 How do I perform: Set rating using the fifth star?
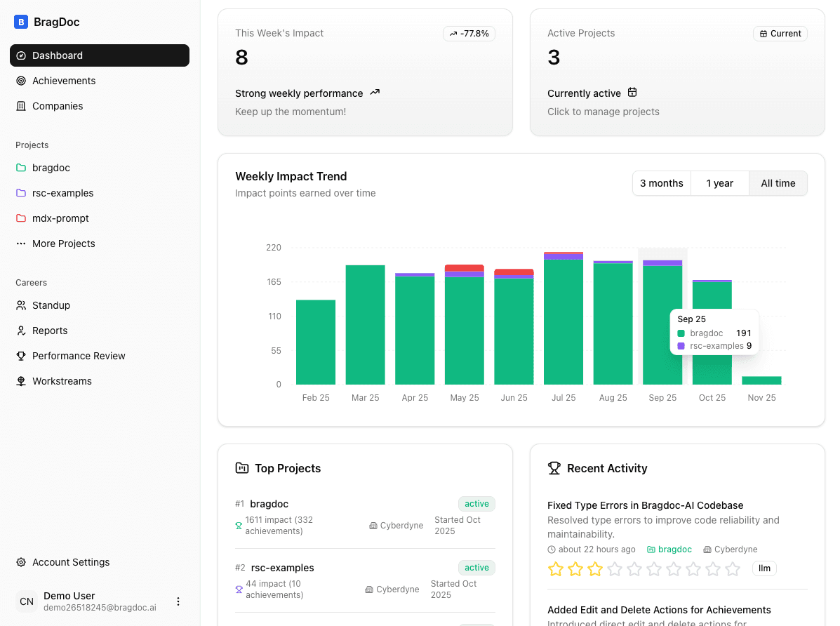[x=634, y=569]
